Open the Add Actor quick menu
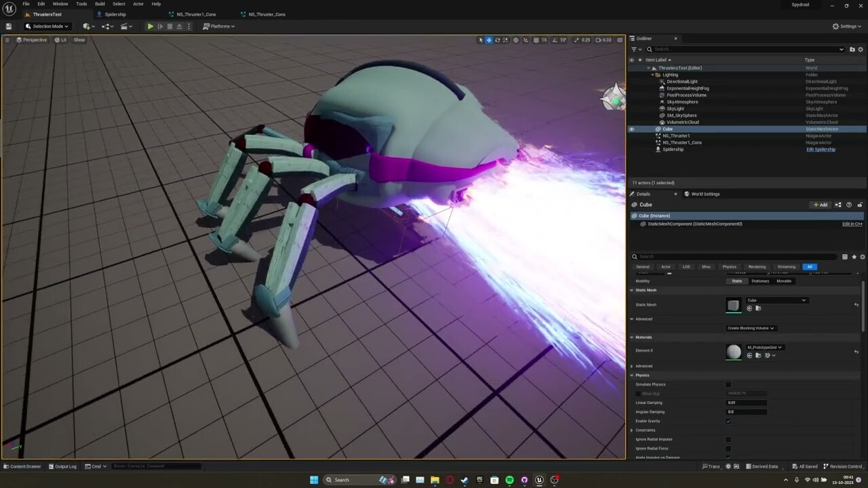 86,26
